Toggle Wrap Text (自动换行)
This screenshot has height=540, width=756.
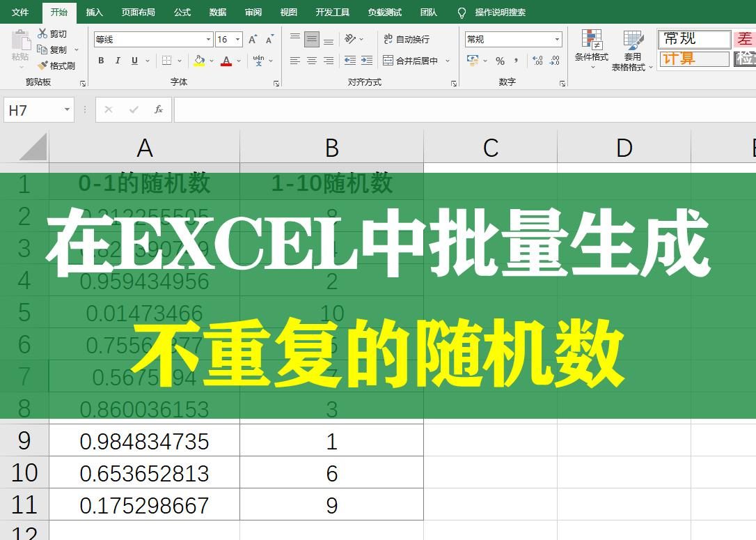click(x=407, y=39)
